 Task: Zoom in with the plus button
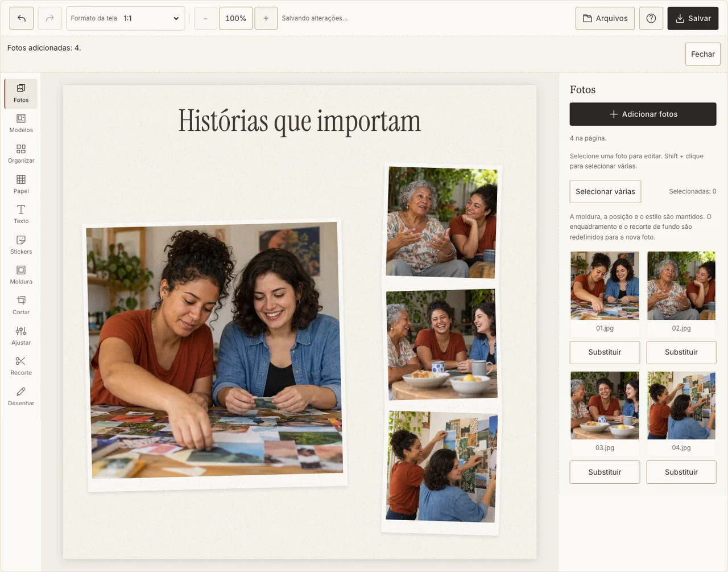[266, 18]
